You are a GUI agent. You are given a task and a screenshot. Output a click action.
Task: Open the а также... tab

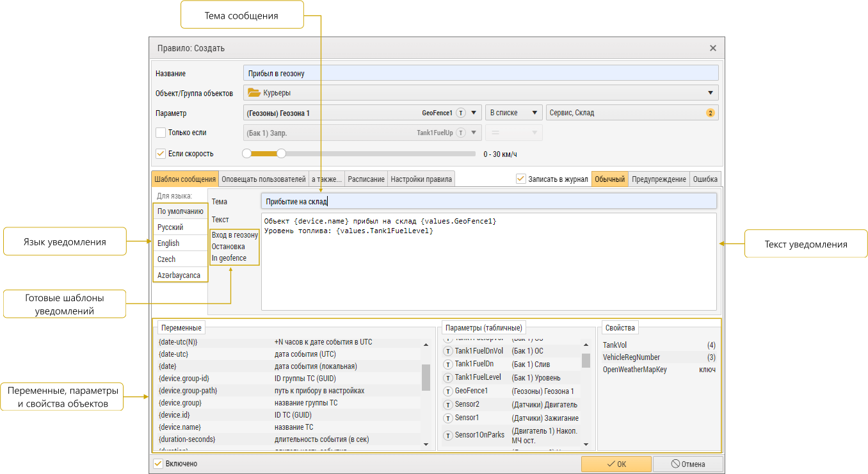coord(326,179)
